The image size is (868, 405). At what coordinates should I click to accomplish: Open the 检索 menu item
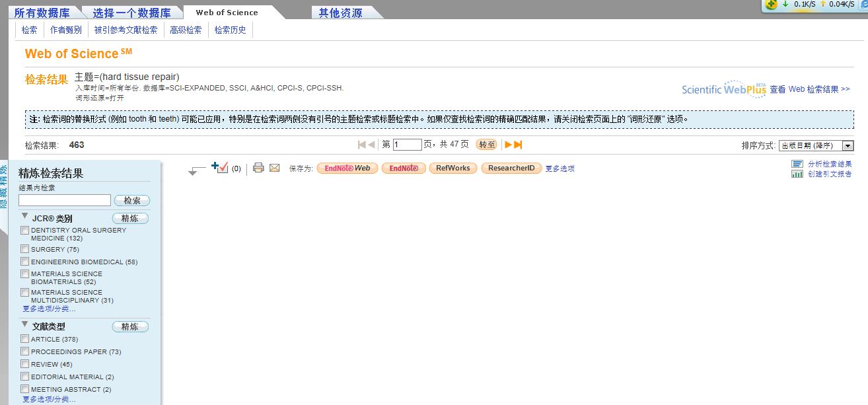tap(29, 30)
